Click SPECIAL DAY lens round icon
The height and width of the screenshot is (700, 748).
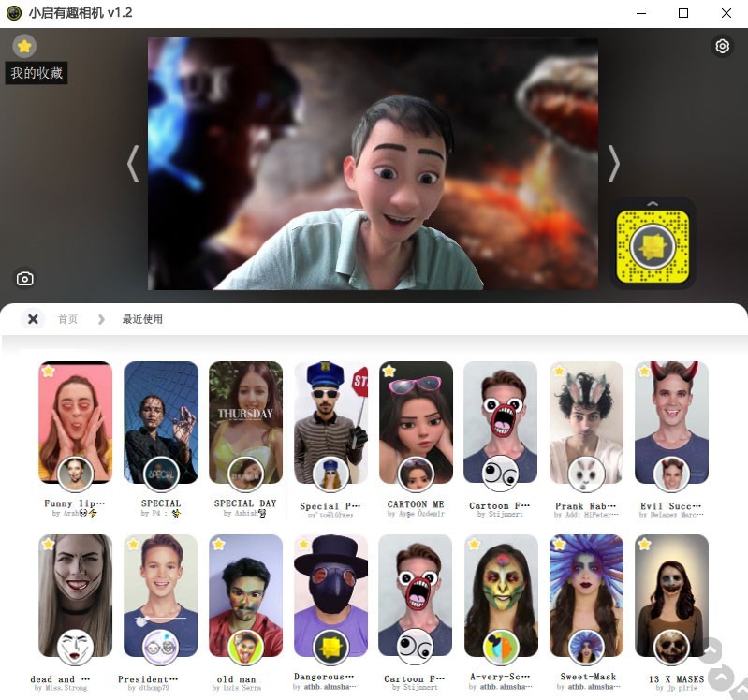[245, 474]
